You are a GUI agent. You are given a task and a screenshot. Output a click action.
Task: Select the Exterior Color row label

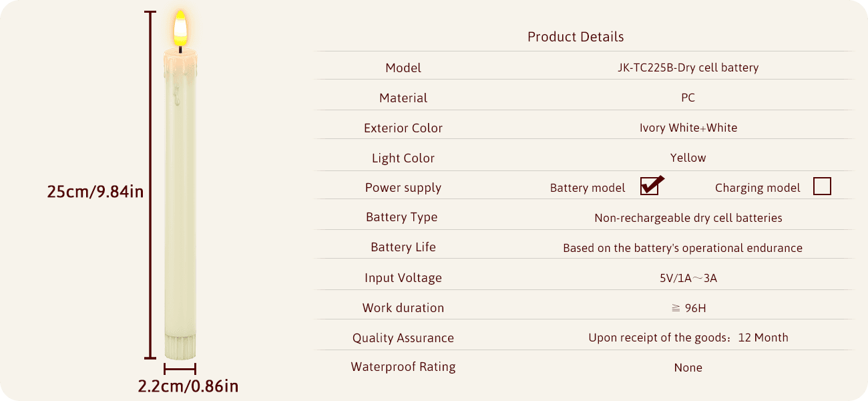pyautogui.click(x=403, y=128)
